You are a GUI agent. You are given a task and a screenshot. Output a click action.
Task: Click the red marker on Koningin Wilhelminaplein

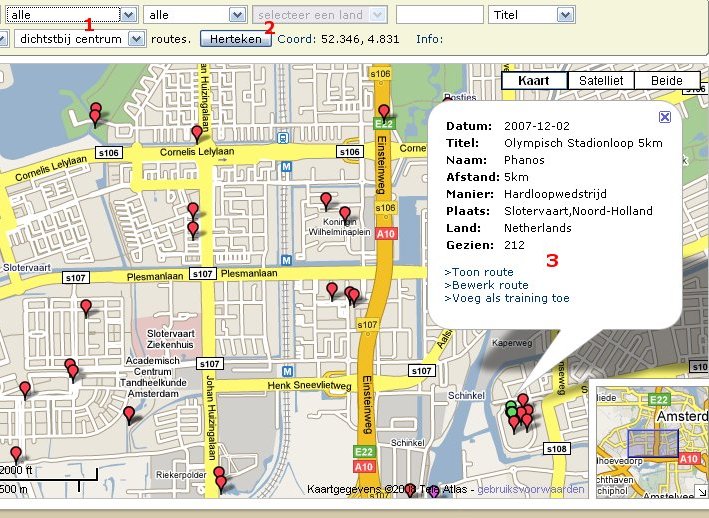pos(345,214)
